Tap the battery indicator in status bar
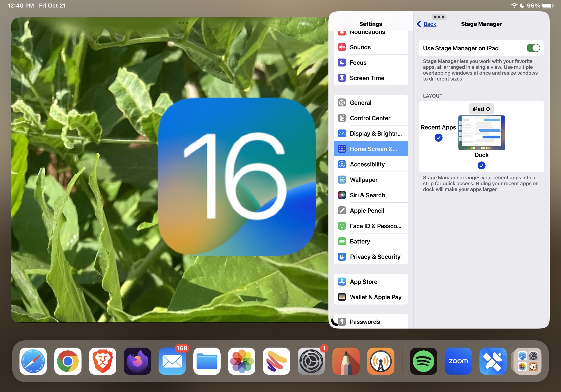This screenshot has height=392, width=561. point(548,5)
